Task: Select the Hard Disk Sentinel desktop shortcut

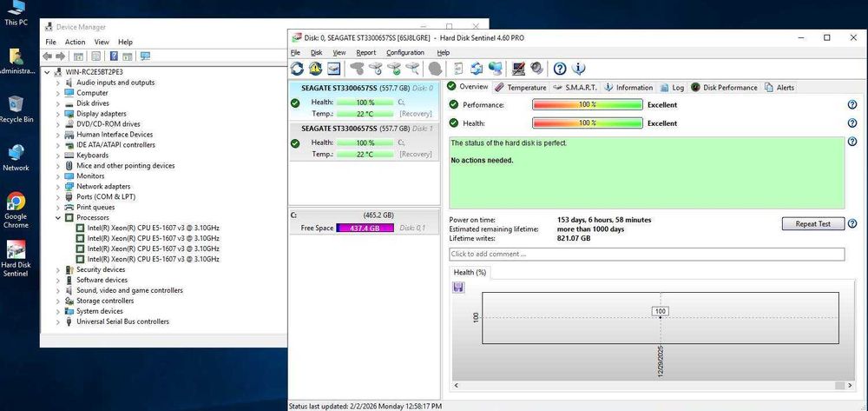Action: (x=16, y=259)
